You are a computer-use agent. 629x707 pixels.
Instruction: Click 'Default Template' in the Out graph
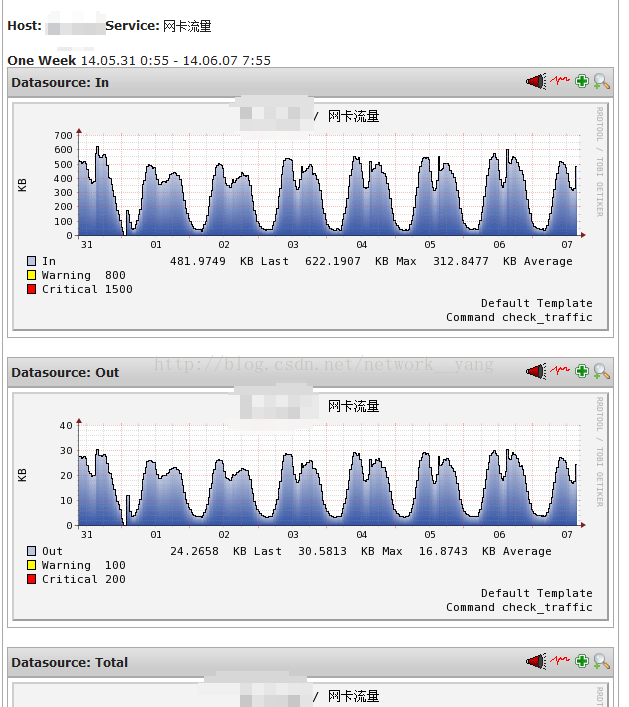[x=537, y=593]
